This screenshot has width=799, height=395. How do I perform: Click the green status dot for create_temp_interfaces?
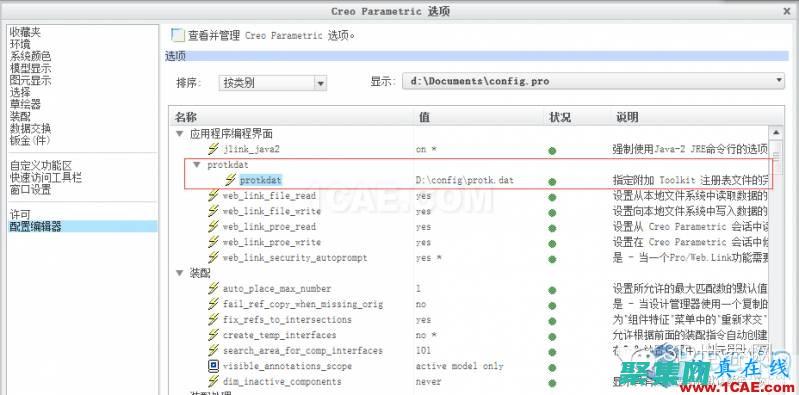552,336
